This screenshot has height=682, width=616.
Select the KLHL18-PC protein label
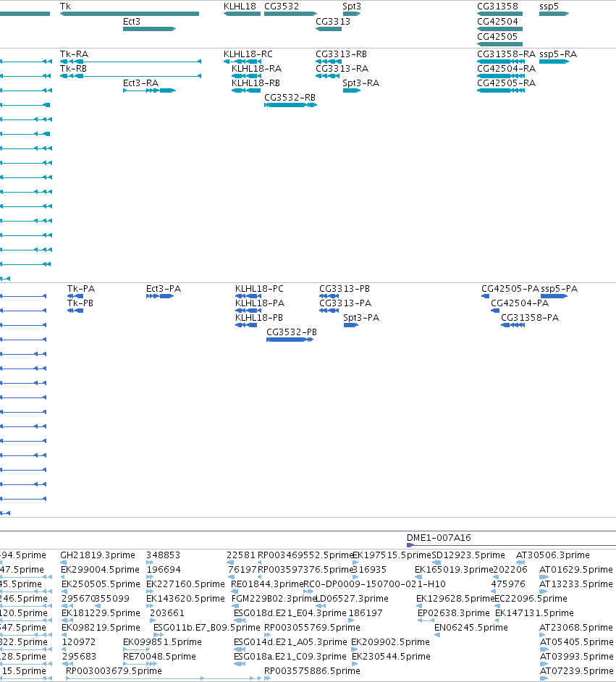[x=259, y=289]
